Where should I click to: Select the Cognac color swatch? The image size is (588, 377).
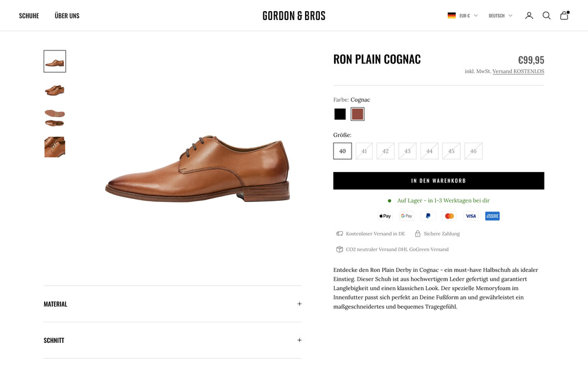click(358, 113)
